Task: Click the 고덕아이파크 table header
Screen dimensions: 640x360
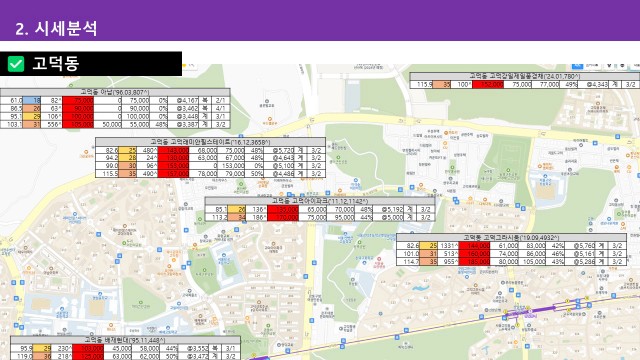Action: pyautogui.click(x=320, y=201)
